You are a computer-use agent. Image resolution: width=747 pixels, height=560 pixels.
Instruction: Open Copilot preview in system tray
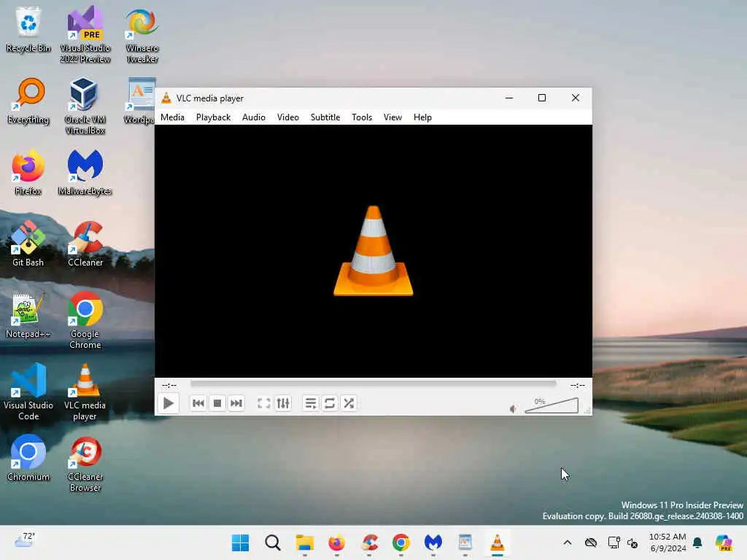click(723, 542)
